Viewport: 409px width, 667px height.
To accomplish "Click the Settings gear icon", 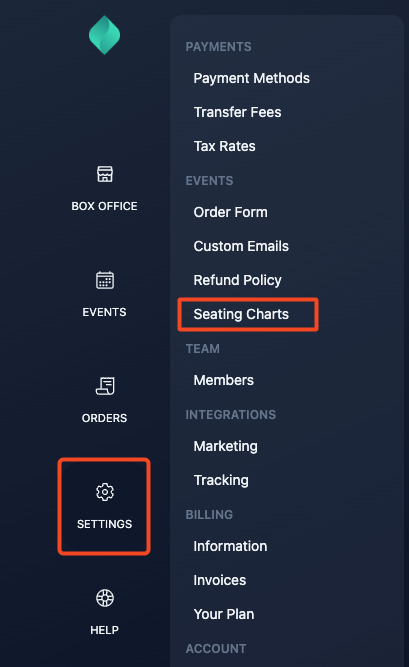I will [x=105, y=492].
